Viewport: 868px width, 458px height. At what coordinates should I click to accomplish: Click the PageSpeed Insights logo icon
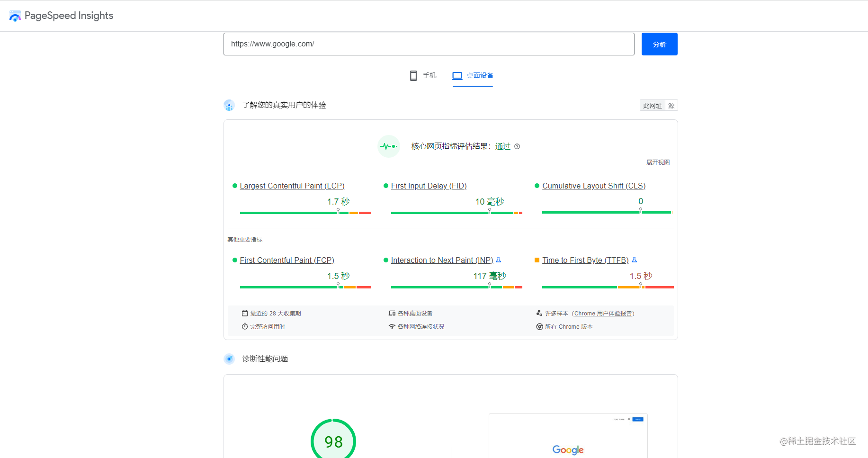pyautogui.click(x=15, y=16)
